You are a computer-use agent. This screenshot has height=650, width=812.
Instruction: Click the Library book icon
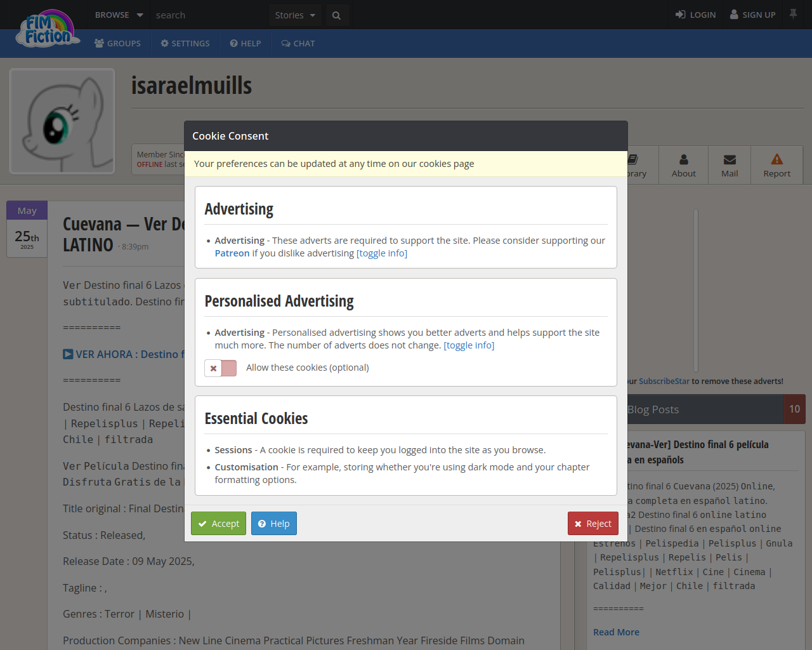pos(632,159)
